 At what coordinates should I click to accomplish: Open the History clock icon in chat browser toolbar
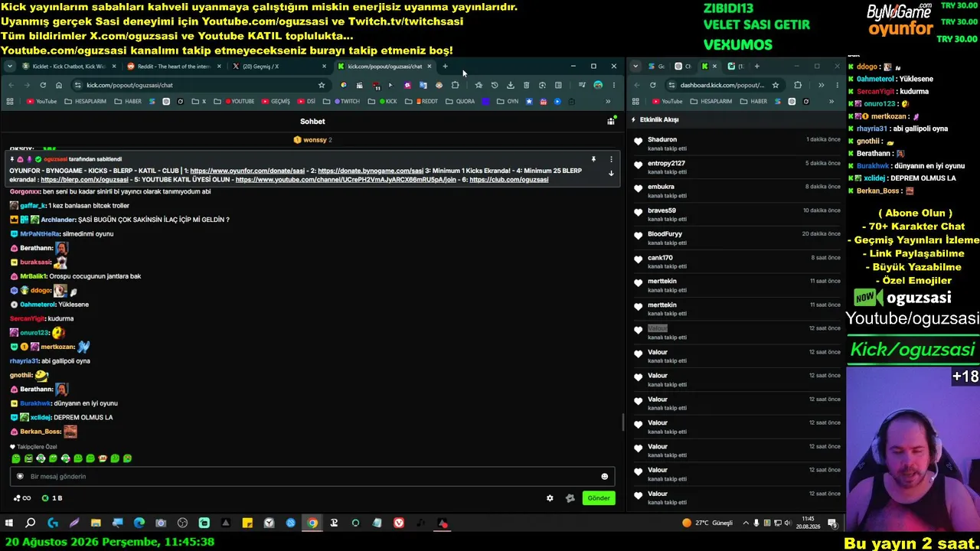(x=494, y=85)
